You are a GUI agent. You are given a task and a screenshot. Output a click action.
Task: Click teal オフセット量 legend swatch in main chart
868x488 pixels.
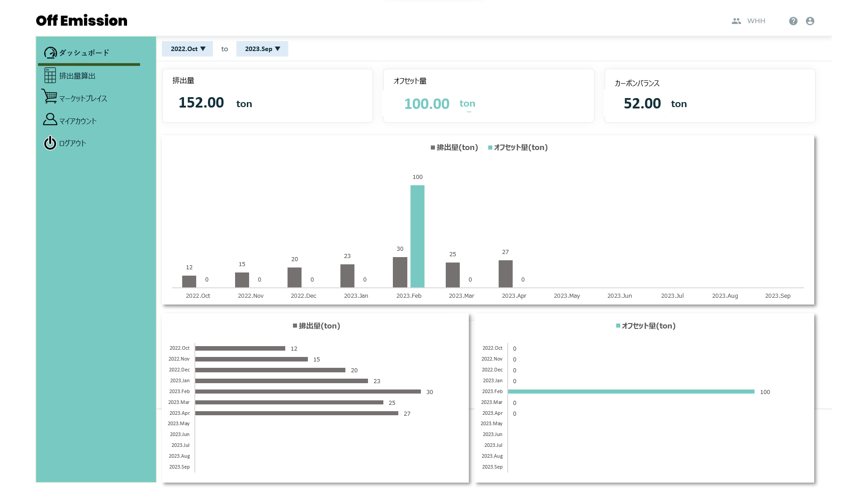pyautogui.click(x=490, y=148)
